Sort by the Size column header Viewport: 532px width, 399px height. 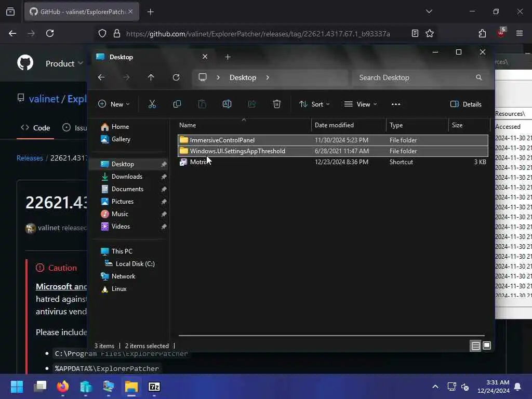pyautogui.click(x=469, y=125)
